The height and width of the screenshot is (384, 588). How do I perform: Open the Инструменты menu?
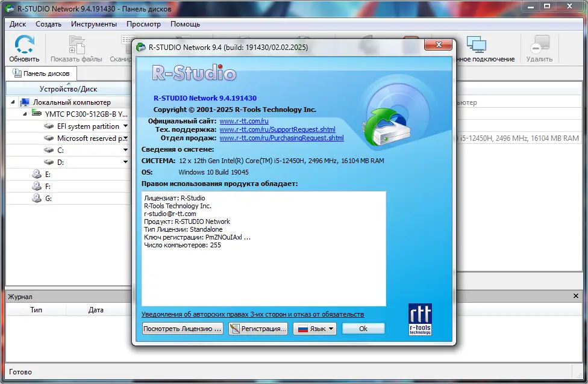94,24
